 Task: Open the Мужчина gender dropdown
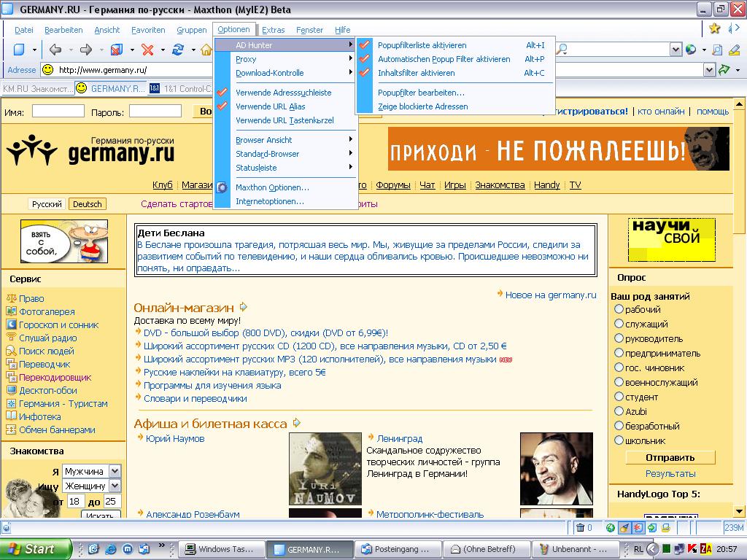pos(115,471)
